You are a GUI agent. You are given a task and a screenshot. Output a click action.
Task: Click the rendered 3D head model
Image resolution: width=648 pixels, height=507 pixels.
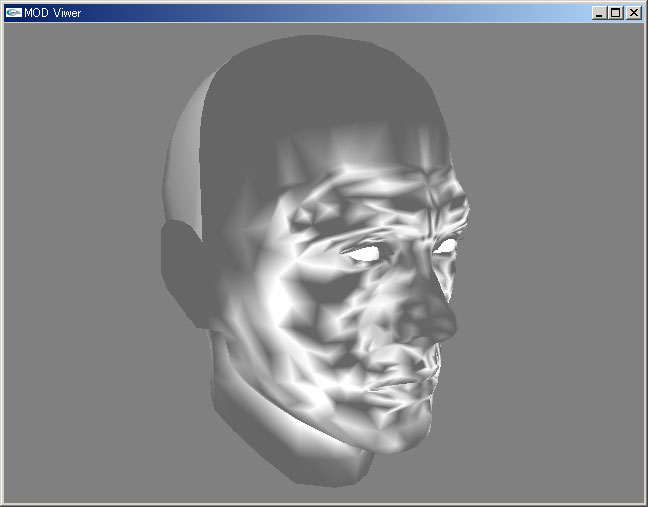pos(315,261)
